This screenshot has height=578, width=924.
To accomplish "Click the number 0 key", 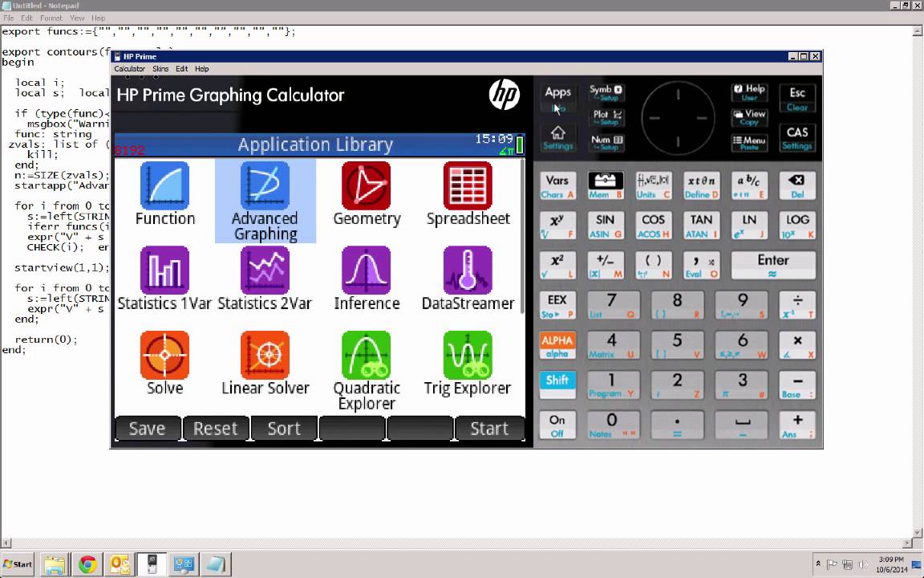I will [613, 425].
